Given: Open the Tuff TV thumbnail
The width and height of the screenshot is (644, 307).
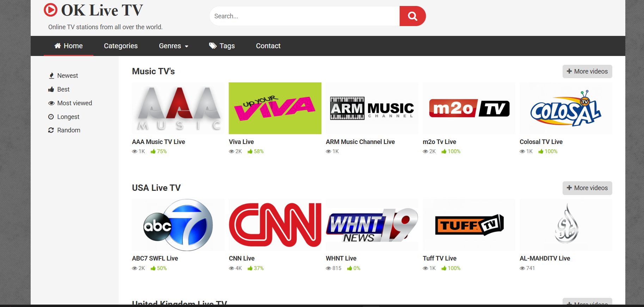Looking at the screenshot, I should 469,225.
